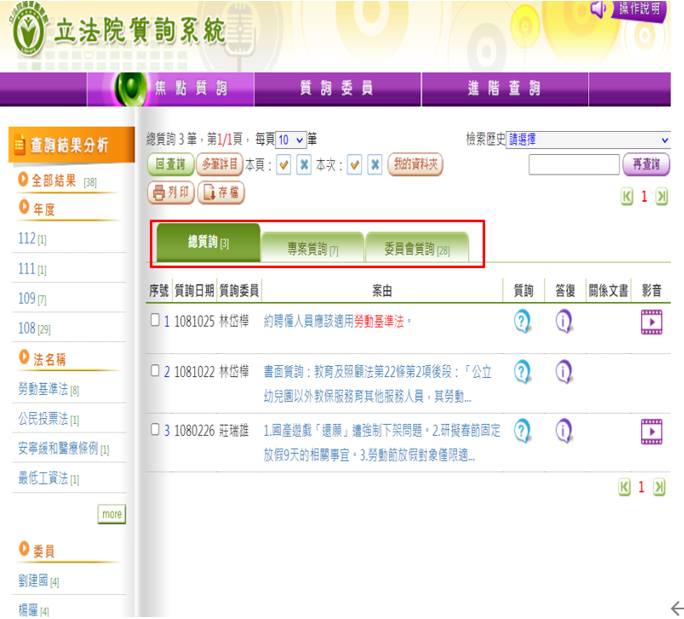Play the 影音 video for row 1
Image resolution: width=684 pixels, height=619 pixels.
[652, 321]
